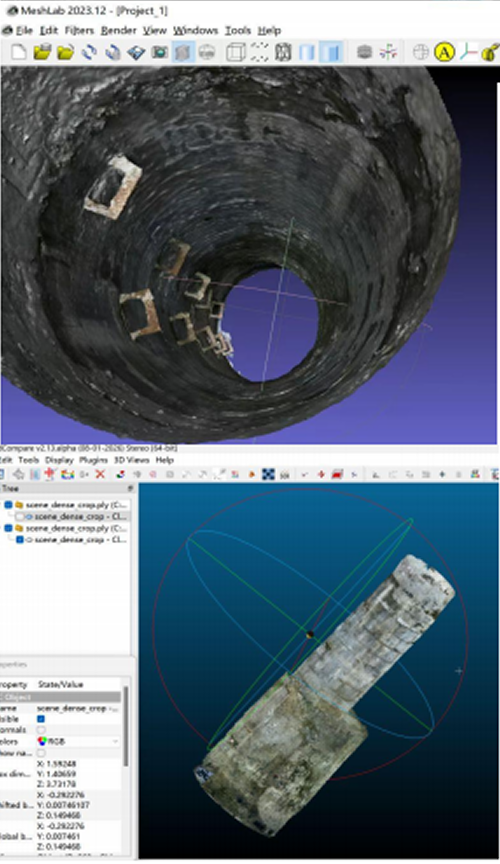Click the blue checkered icon in CloudCompare toolbar
The width and height of the screenshot is (500, 864).
point(268,474)
